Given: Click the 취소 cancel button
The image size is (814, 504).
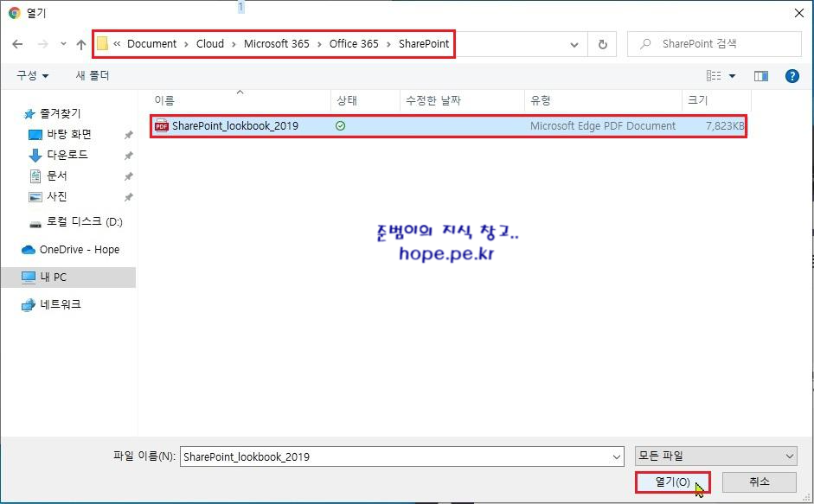Looking at the screenshot, I should point(759,482).
